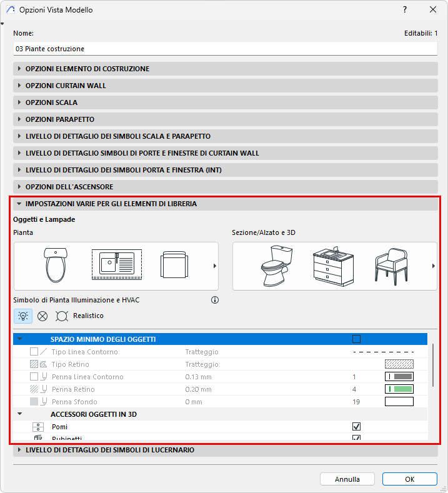448x493 pixels.
Task: Collapse the Spazio Minimo degli Oggetti group
Action: point(20,339)
